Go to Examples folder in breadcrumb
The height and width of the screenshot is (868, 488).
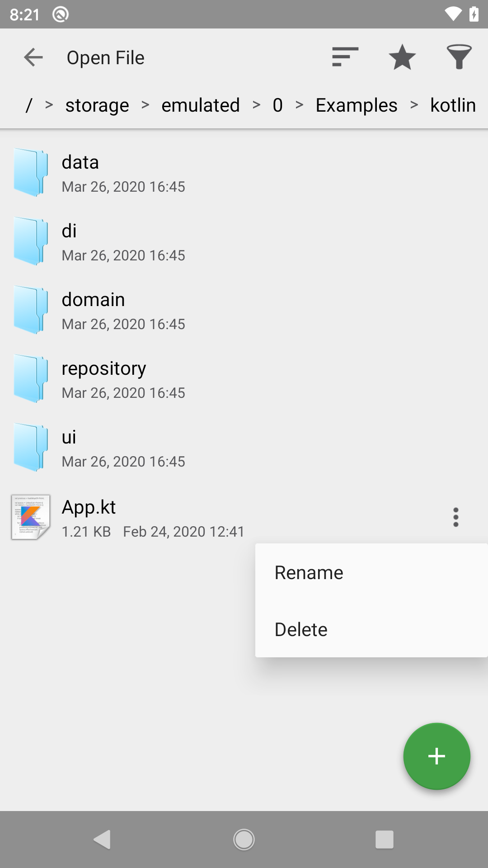point(356,105)
